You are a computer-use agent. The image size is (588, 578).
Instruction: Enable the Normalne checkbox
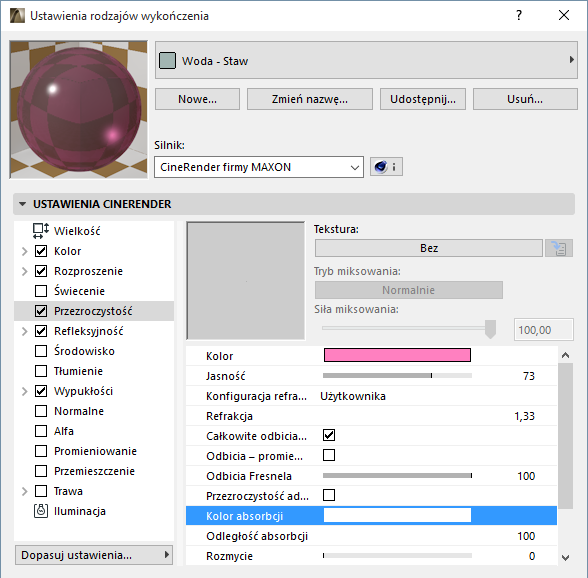(41, 411)
